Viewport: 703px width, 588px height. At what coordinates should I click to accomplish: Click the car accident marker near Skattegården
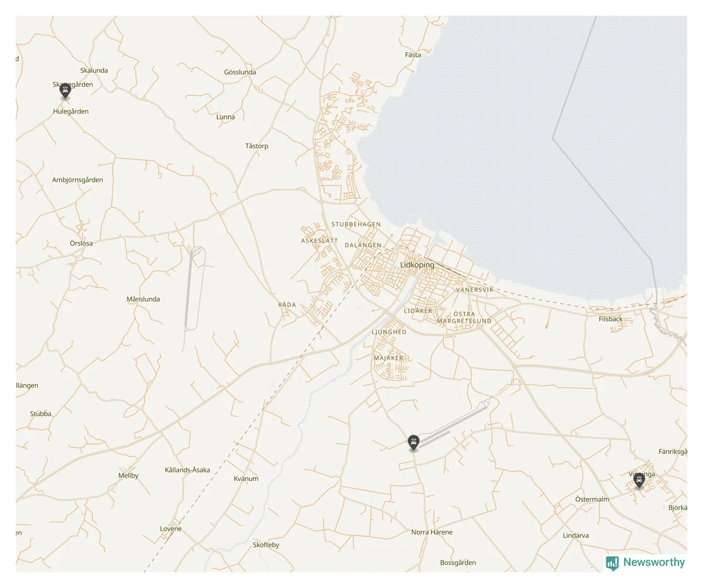(x=65, y=90)
